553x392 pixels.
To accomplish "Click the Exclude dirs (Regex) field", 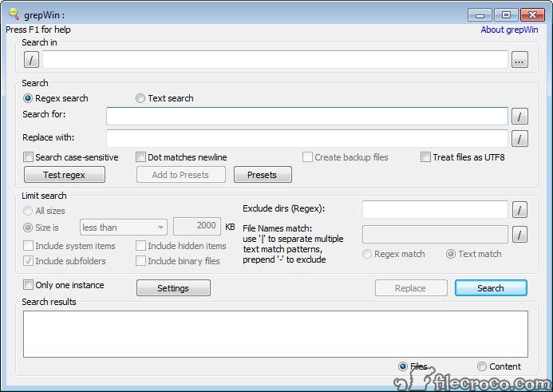I will pyautogui.click(x=435, y=210).
